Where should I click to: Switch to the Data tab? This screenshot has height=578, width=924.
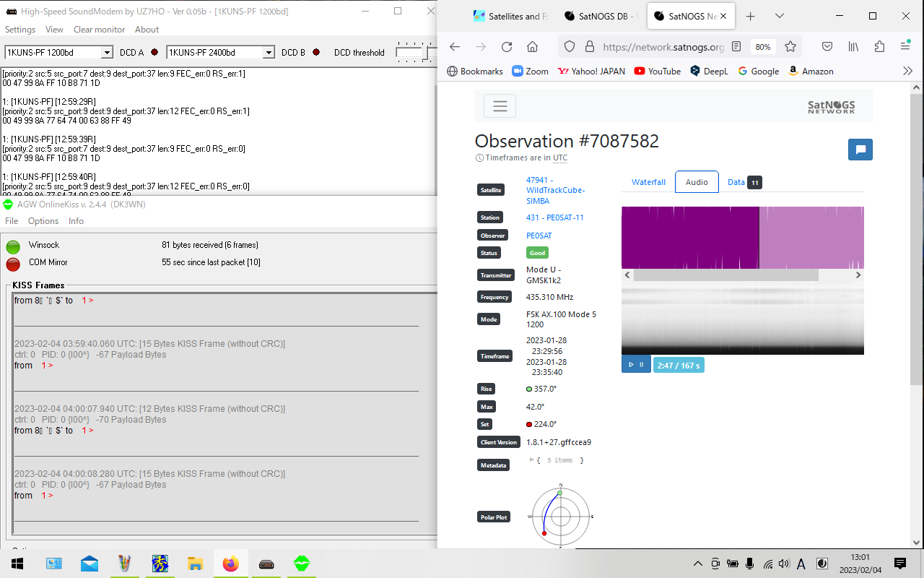point(744,182)
